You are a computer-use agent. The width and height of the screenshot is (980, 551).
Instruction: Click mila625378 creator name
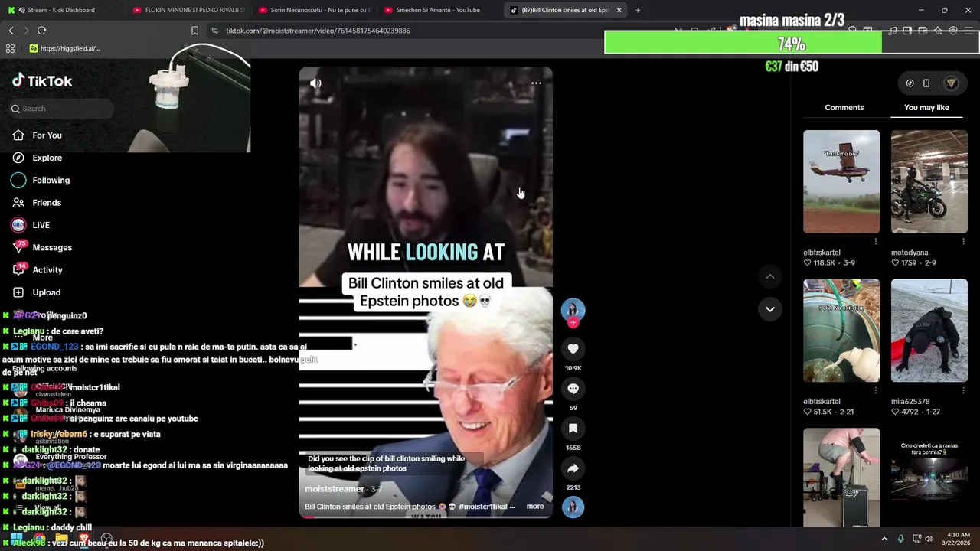pyautogui.click(x=910, y=401)
